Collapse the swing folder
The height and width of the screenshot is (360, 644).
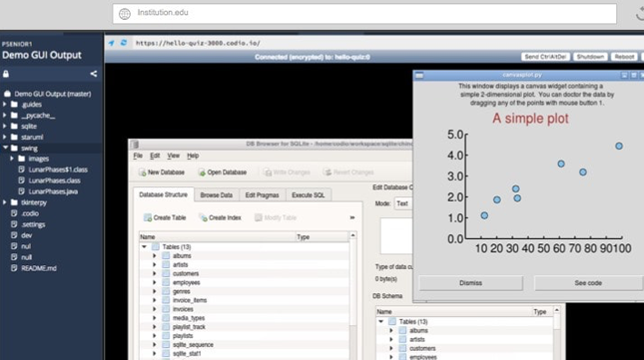[x=5, y=148]
